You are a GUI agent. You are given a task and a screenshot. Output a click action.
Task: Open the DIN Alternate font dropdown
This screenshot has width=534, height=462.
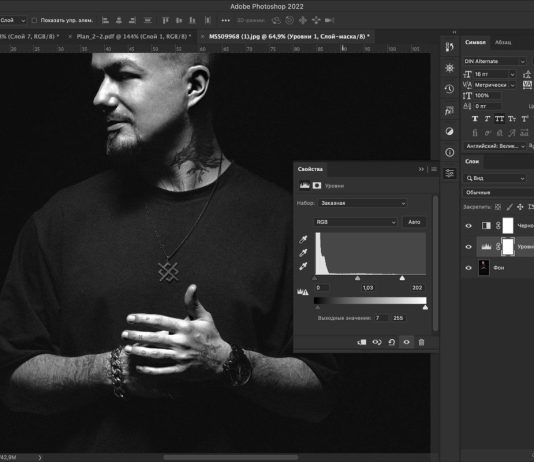coord(495,61)
